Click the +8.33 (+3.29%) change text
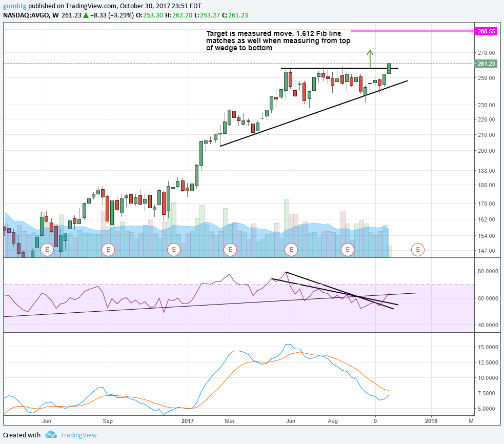The width and height of the screenshot is (504, 444). [112, 15]
